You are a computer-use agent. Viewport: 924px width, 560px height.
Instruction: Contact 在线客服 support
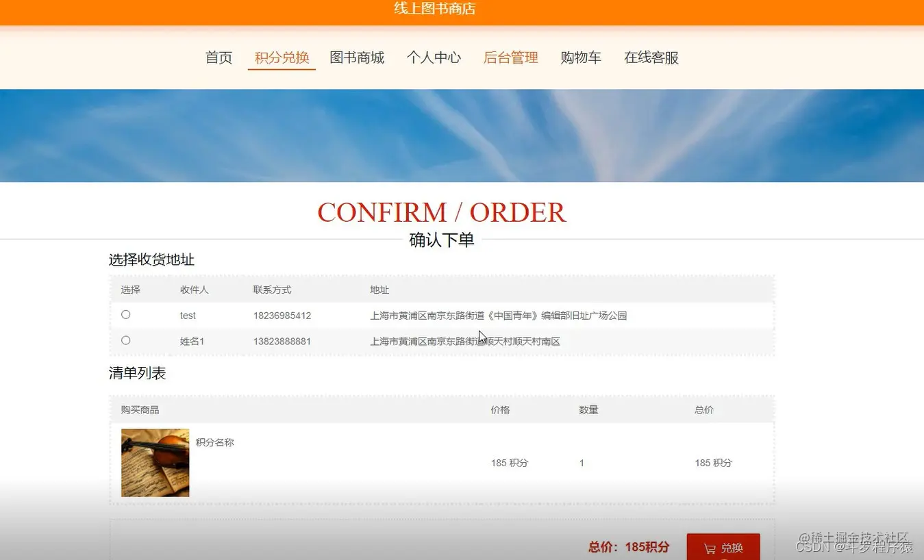pyautogui.click(x=651, y=58)
